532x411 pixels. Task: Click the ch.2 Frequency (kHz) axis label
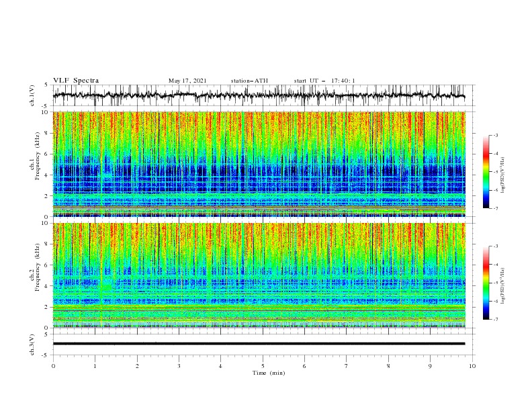tap(35, 267)
